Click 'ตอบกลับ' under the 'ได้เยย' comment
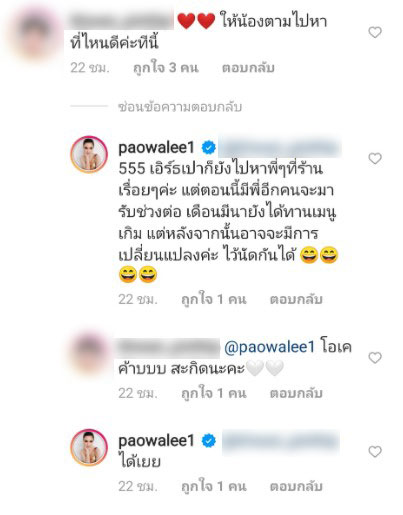Viewport: 403px width, 515px height. (x=296, y=486)
